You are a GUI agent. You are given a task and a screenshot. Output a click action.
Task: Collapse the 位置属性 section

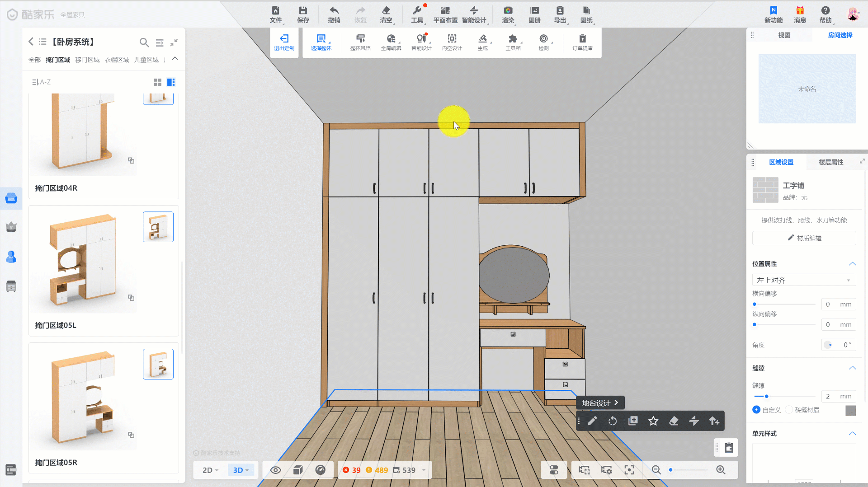[852, 264]
